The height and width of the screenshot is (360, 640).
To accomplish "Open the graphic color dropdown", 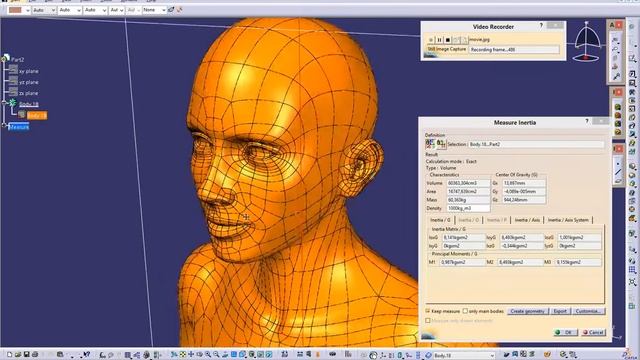I will pos(28,10).
